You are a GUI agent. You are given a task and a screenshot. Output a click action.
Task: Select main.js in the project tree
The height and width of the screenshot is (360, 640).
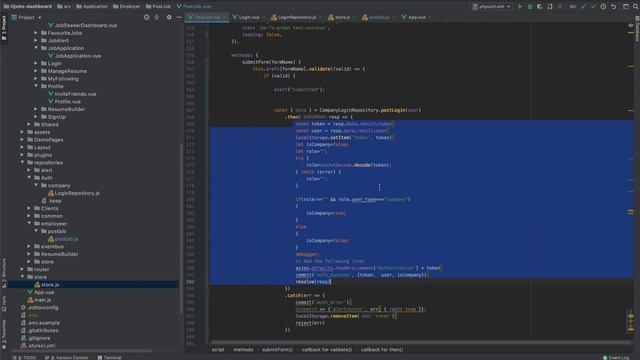(x=39, y=300)
